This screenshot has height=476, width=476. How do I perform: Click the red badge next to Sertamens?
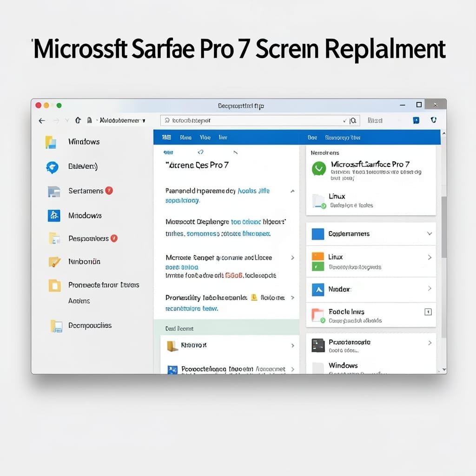(x=109, y=191)
